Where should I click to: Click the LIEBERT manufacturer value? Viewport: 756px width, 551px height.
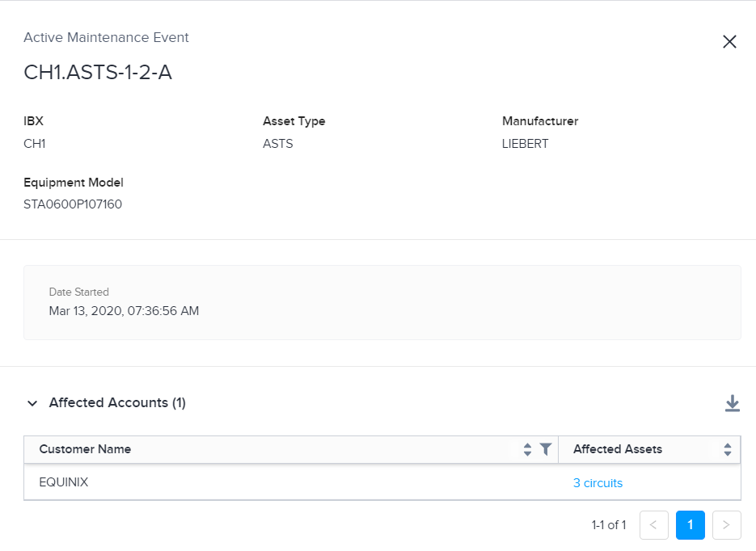point(525,144)
